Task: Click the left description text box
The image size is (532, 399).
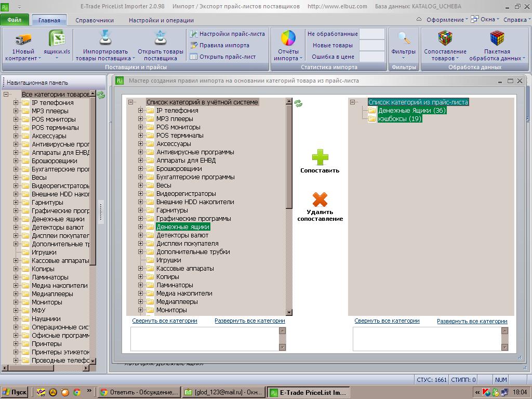Action: 205,339
